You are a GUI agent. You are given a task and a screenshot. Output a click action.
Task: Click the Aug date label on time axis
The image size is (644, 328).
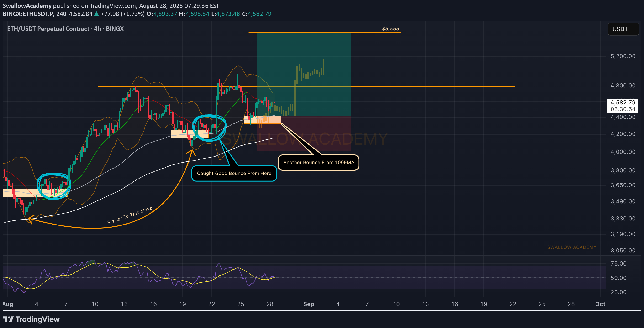tap(8, 304)
